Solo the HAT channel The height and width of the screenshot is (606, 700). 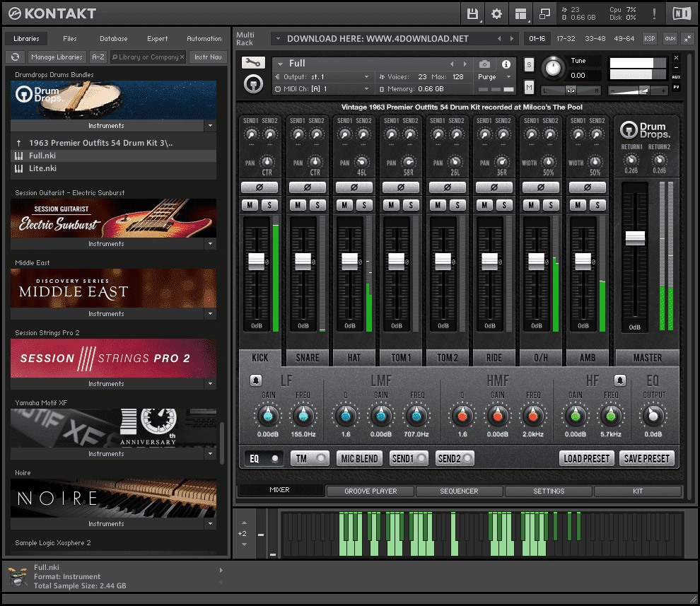[x=364, y=205]
